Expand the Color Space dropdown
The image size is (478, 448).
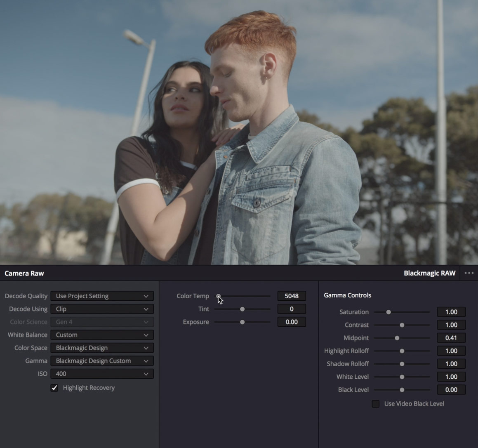102,348
